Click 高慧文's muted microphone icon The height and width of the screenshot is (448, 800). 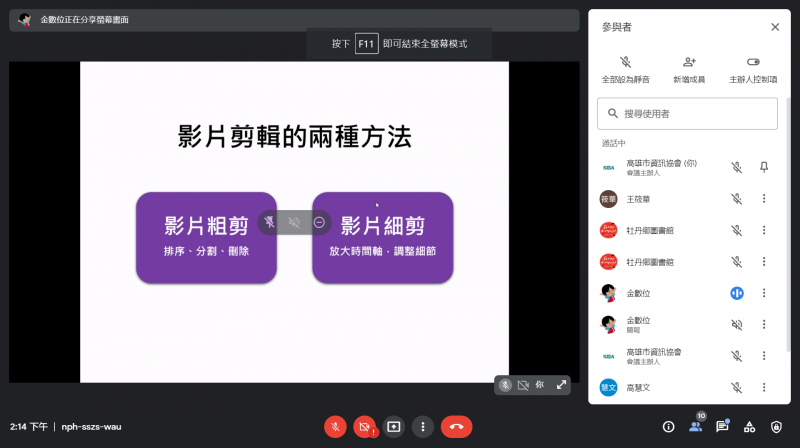pos(737,388)
